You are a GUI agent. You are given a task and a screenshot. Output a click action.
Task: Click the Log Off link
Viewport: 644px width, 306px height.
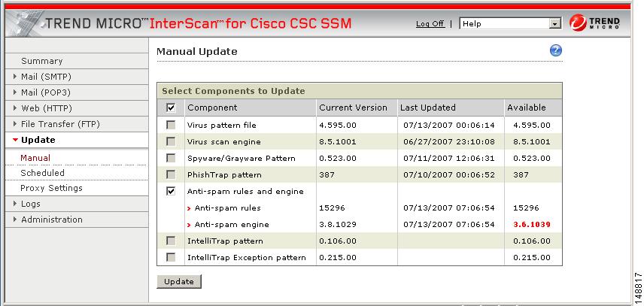[x=430, y=24]
